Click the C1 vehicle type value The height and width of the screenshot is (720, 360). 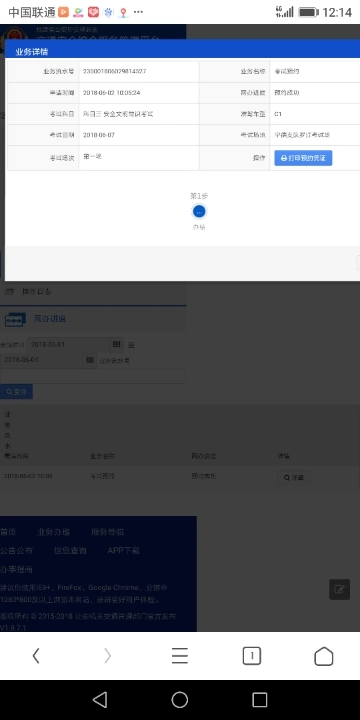(x=278, y=113)
